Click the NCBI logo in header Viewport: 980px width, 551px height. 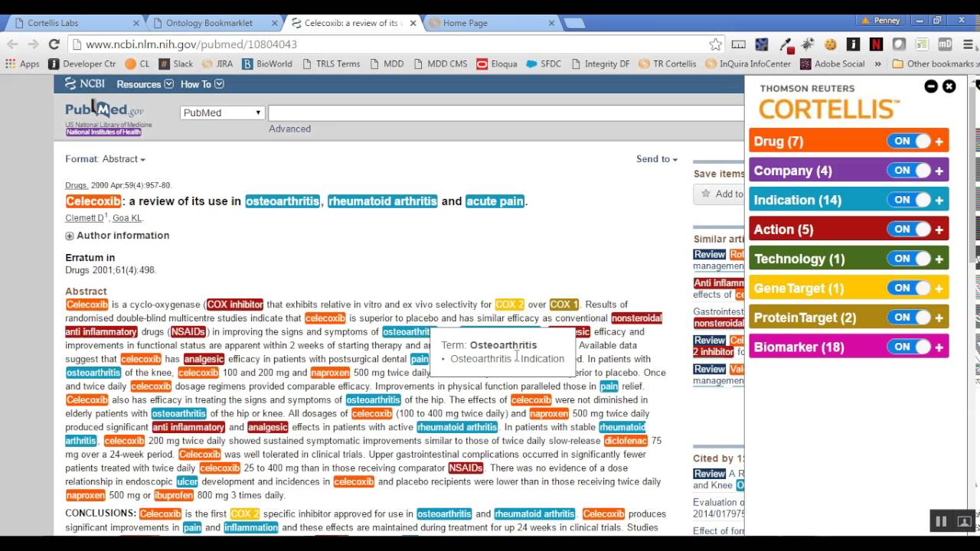pos(85,84)
